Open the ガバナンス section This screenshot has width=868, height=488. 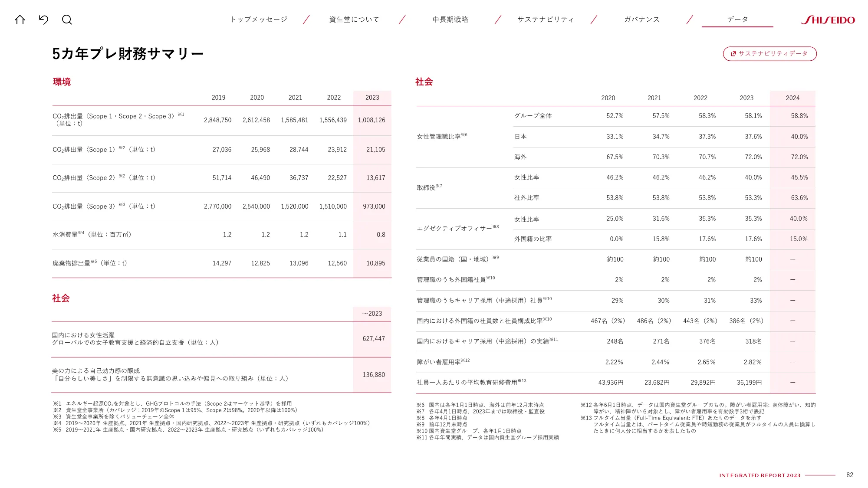pos(641,19)
